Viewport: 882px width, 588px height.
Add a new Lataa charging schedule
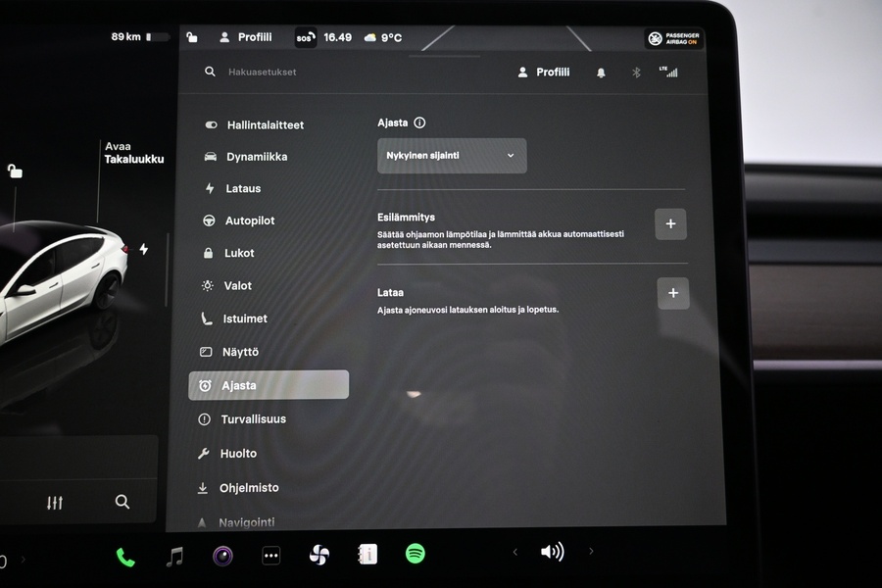pos(672,293)
